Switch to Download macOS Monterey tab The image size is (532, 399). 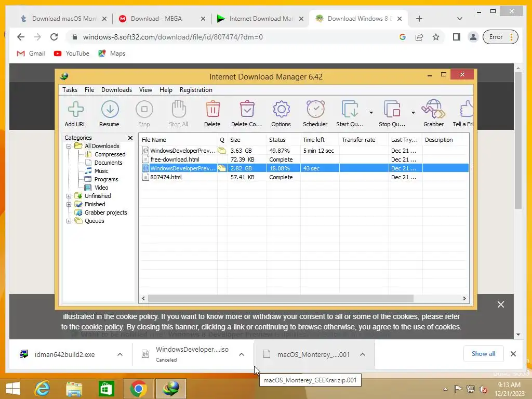point(63,19)
